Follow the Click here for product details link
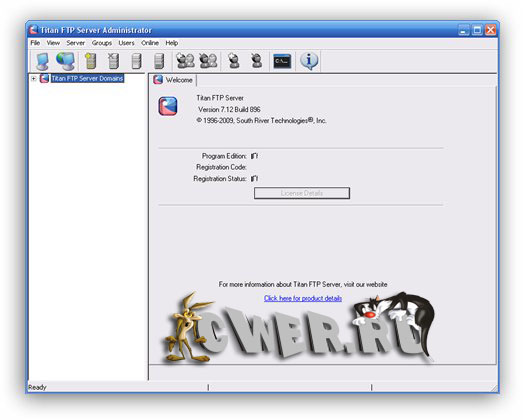The width and height of the screenshot is (523, 420). click(303, 298)
